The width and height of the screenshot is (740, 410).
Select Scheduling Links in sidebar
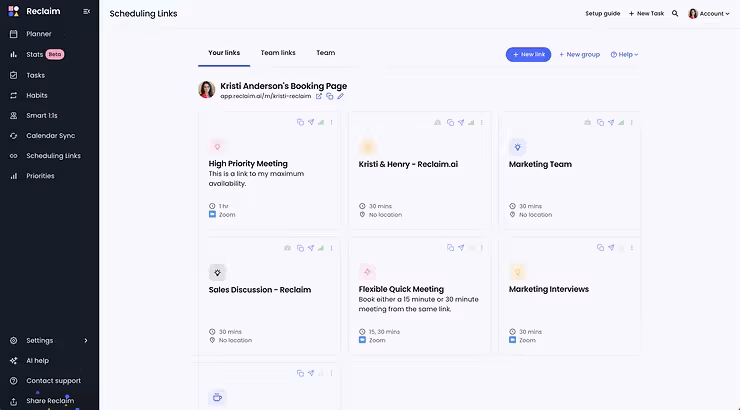tap(53, 156)
